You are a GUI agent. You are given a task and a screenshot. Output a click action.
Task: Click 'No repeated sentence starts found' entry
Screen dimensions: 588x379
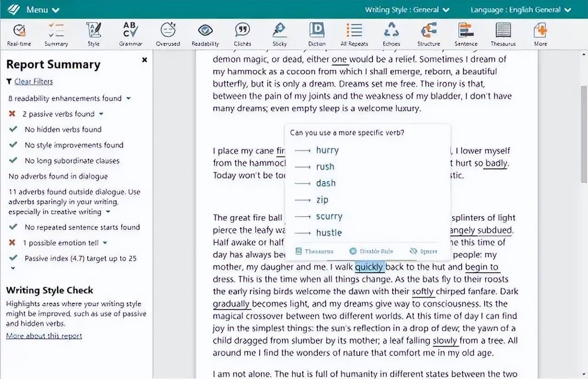82,227
